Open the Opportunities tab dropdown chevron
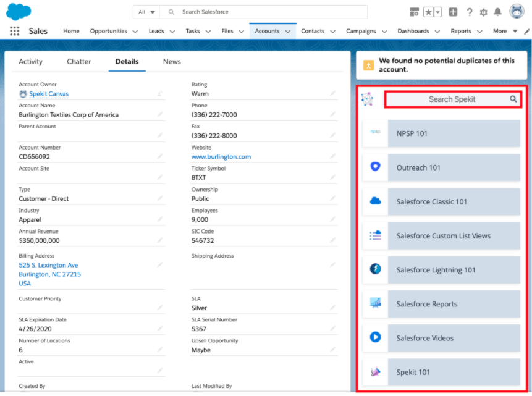532x396 pixels. pos(135,31)
